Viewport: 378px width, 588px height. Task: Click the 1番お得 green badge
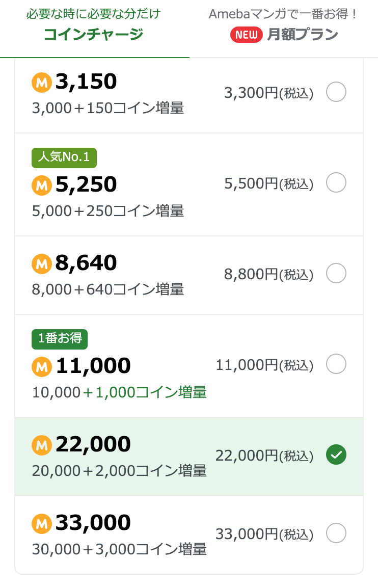click(x=60, y=339)
